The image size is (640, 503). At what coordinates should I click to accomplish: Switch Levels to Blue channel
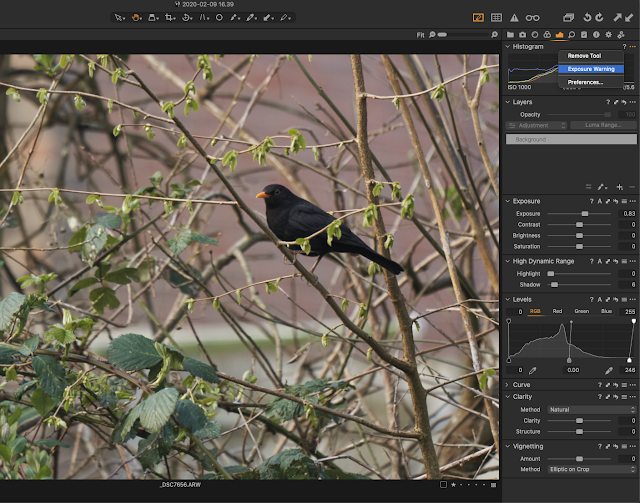click(606, 311)
